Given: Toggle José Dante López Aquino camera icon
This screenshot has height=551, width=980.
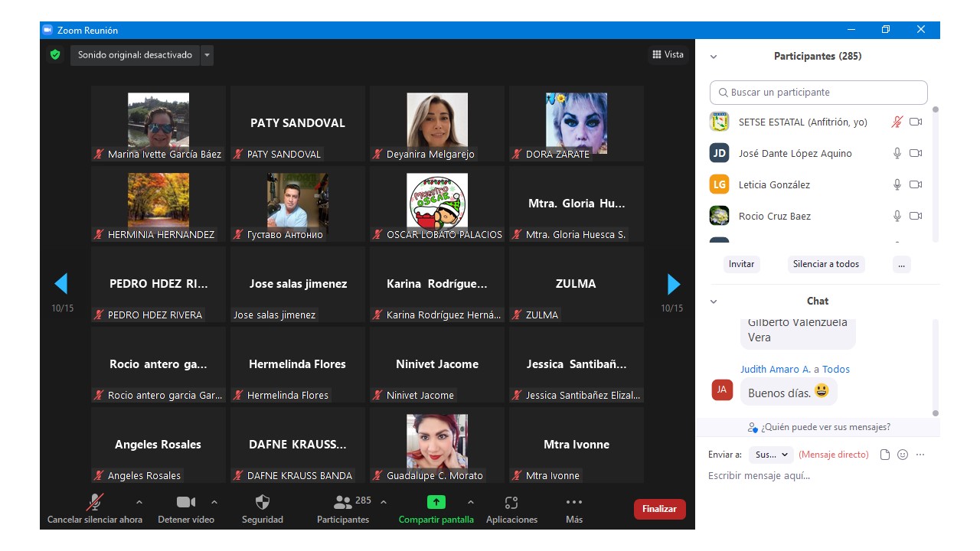Looking at the screenshot, I should click(x=916, y=153).
